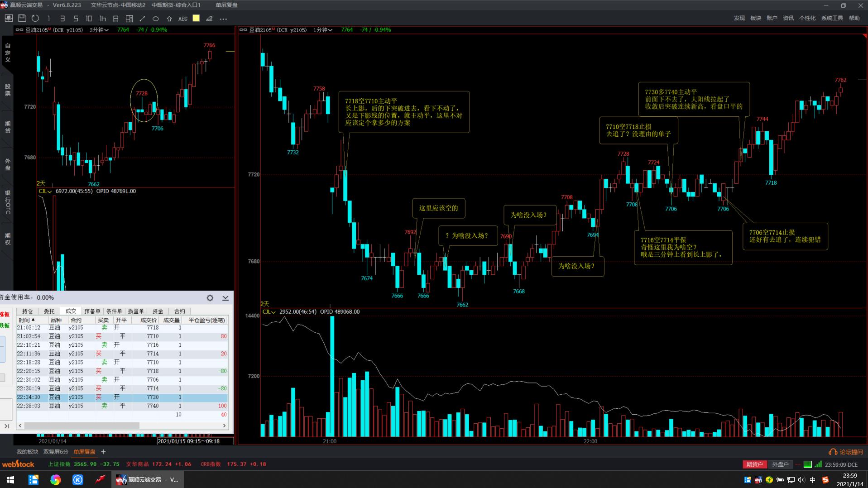
Task: Select the line drawing tool
Action: [142, 19]
